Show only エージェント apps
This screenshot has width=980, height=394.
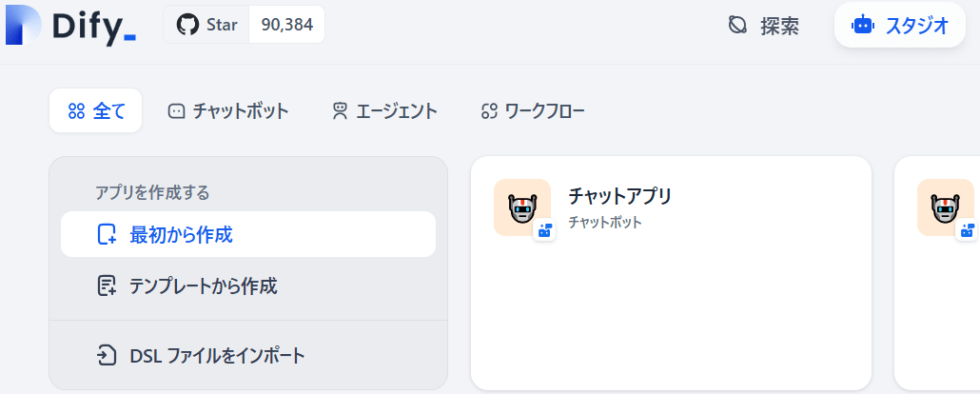click(x=384, y=111)
